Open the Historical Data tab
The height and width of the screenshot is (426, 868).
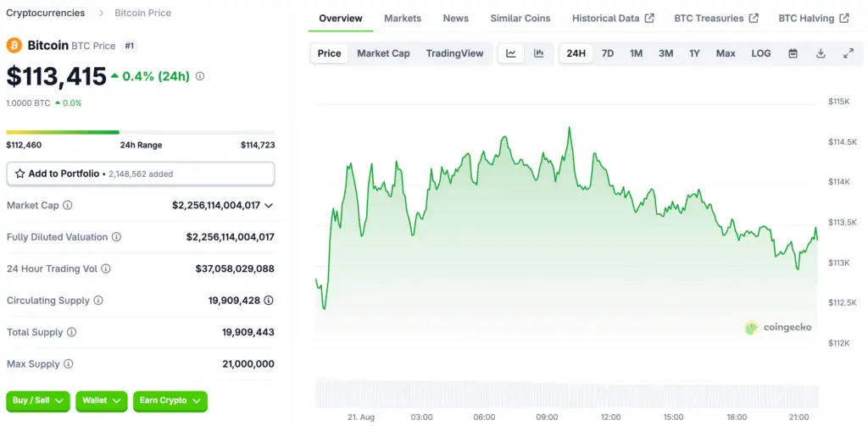[x=614, y=19]
